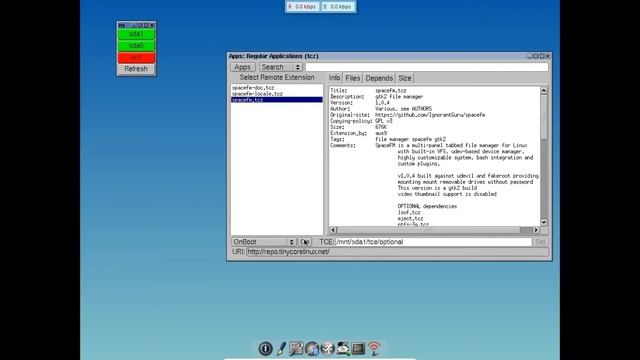This screenshot has height=360, width=640.
Task: Switch to the Size tab
Action: point(404,78)
